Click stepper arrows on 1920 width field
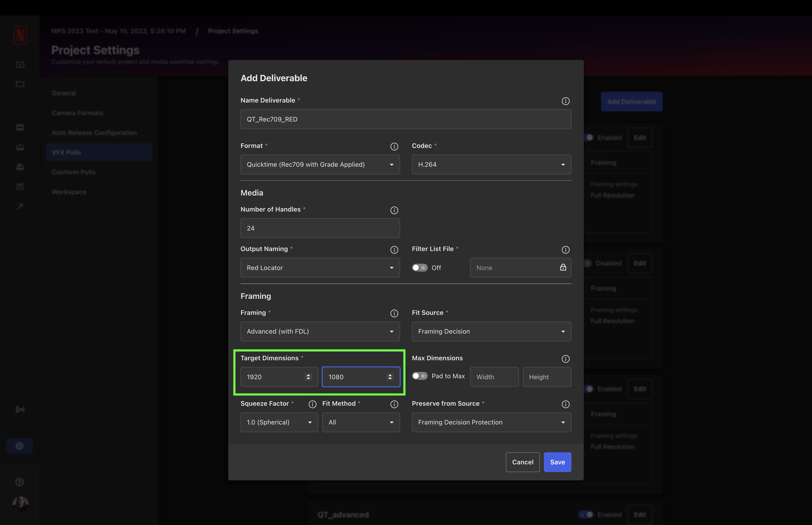Viewport: 812px width, 525px height. click(308, 377)
